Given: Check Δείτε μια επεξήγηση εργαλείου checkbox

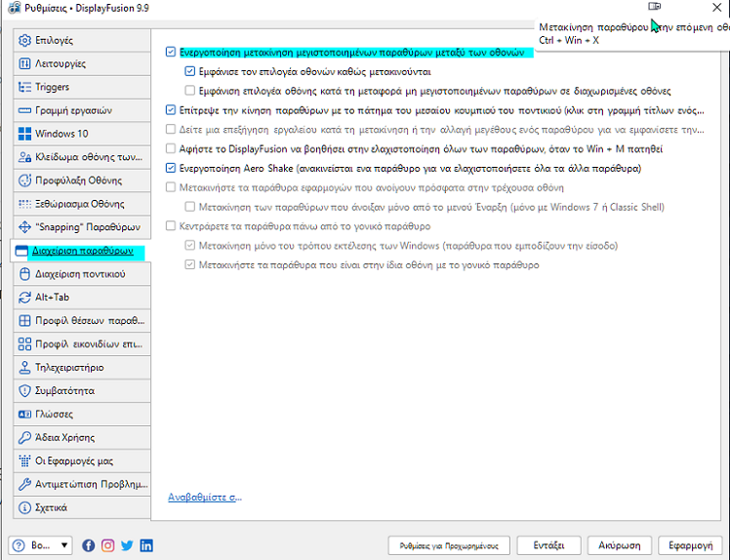Looking at the screenshot, I should (171, 129).
